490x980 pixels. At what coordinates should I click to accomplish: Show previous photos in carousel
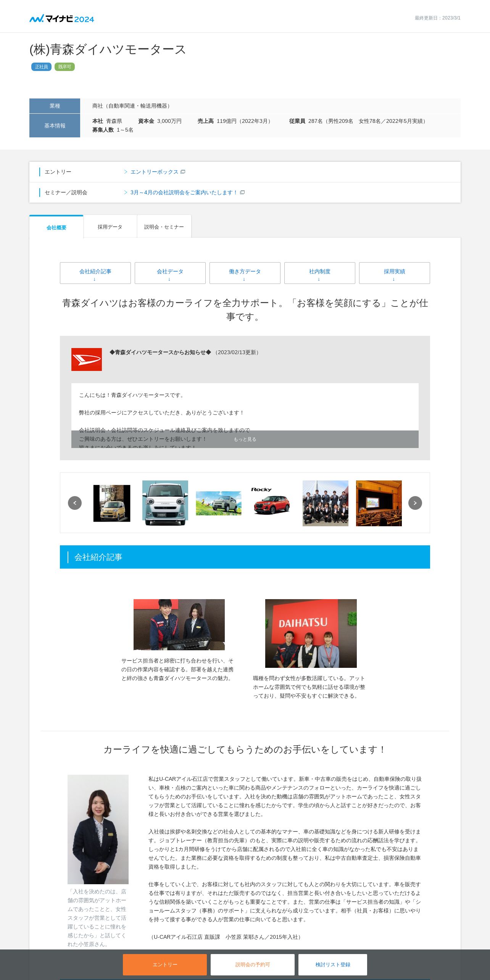(75, 503)
